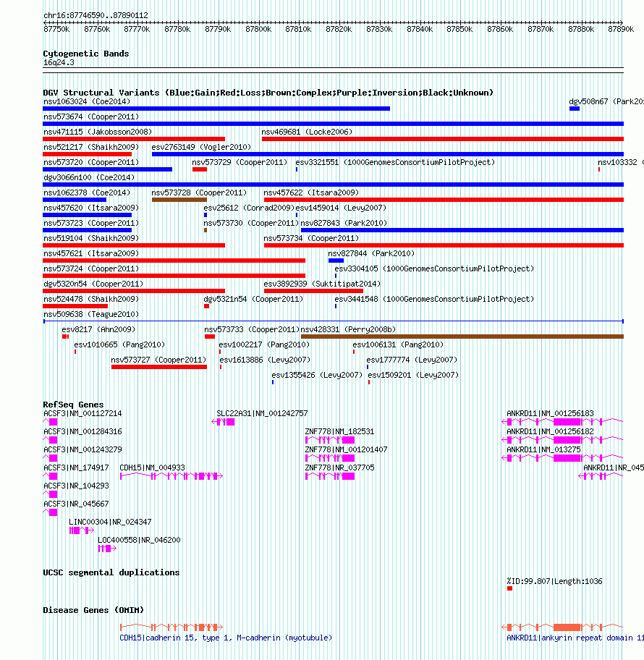644x660 pixels.
Task: Click the esv1006131 (Pang2010) red tick marker
Action: click(x=354, y=352)
